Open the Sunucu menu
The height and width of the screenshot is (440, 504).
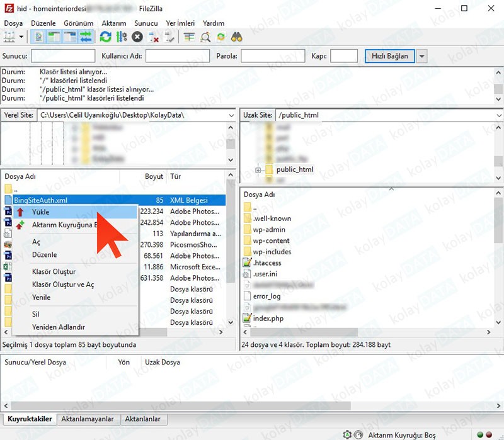[x=146, y=23]
